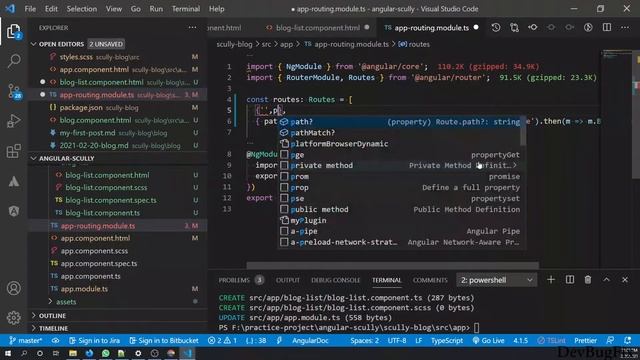Switch to Comments panel tab

click(x=430, y=280)
